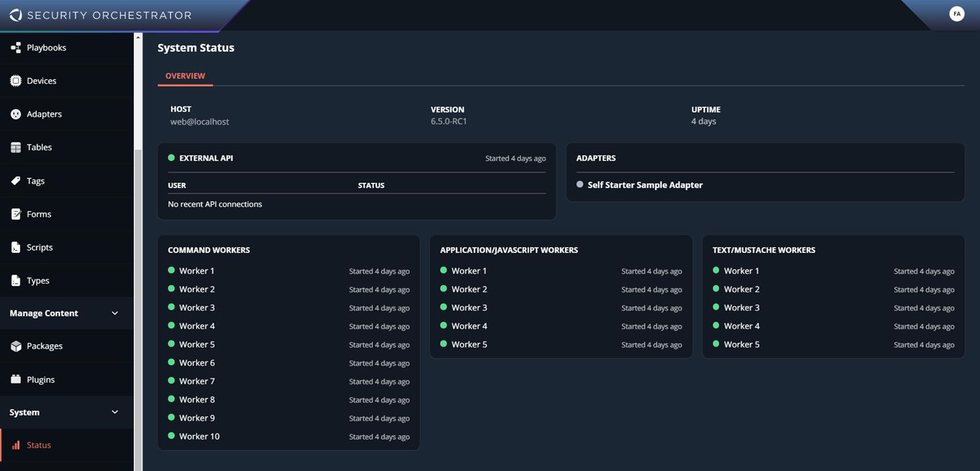The image size is (980, 471).
Task: Click the Security Orchestrator title text
Action: [x=109, y=15]
